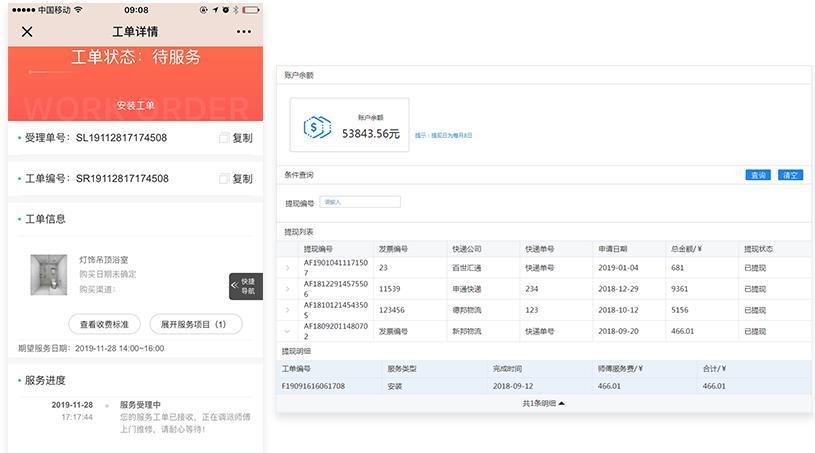The width and height of the screenshot is (815, 453).
Task: Click the account balance coin icon
Action: pyautogui.click(x=317, y=127)
